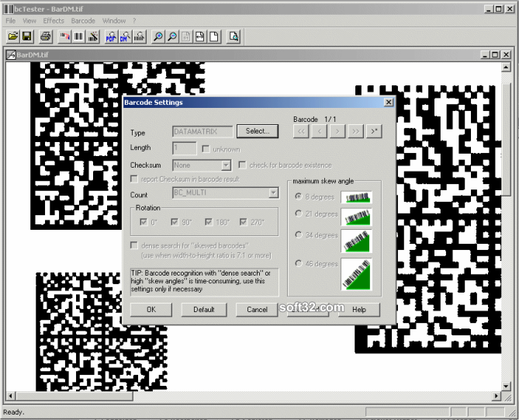Click the 34 degrees skew sample thumbnail
Image resolution: width=519 pixels, height=420 pixels.
click(x=357, y=241)
